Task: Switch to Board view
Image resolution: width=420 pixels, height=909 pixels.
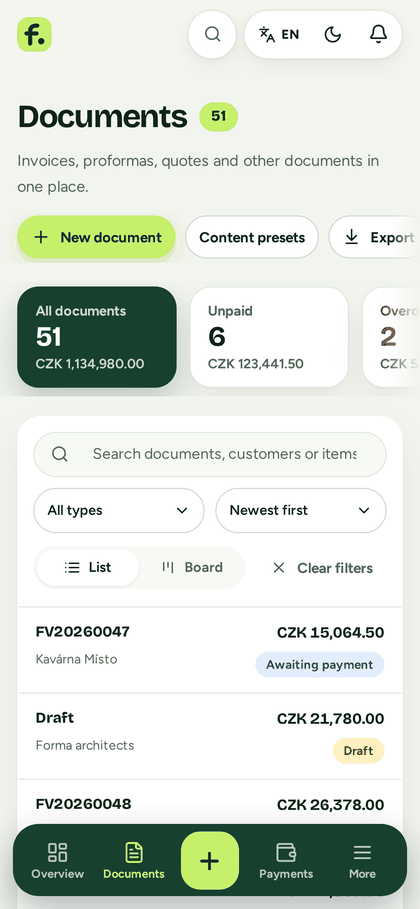Action: tap(192, 568)
